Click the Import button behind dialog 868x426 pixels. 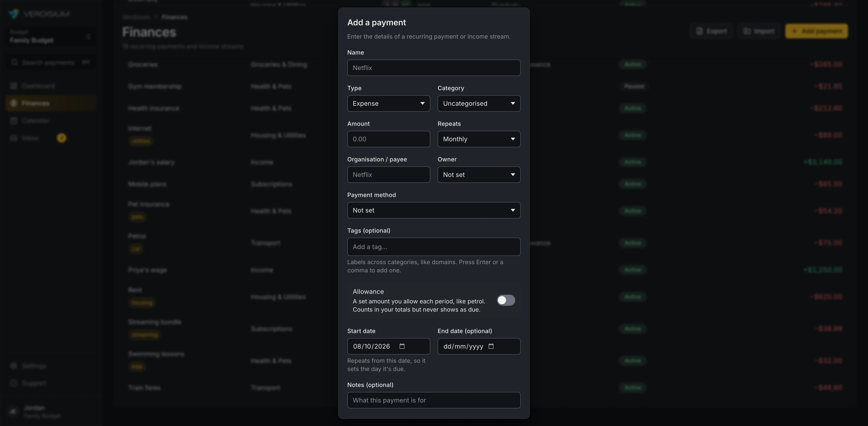pos(758,31)
